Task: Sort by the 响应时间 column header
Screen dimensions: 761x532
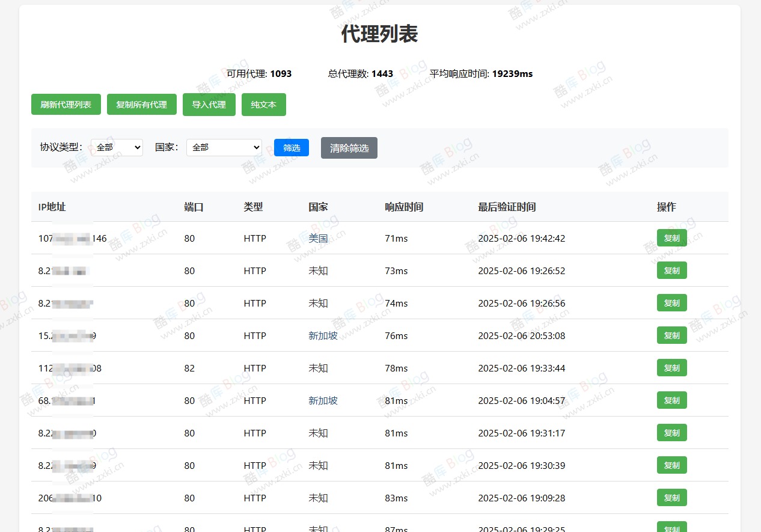Action: 403,207
